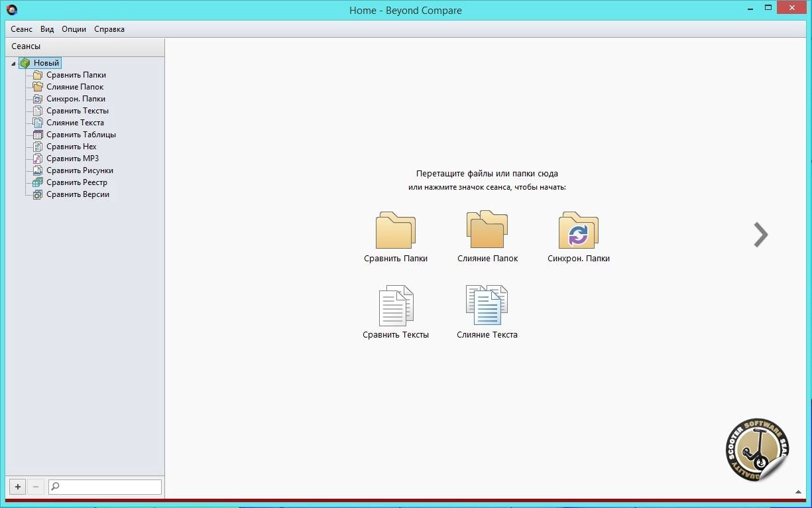Open the large Синхрон. Папки sync icon
The image size is (812, 508).
coord(579,230)
